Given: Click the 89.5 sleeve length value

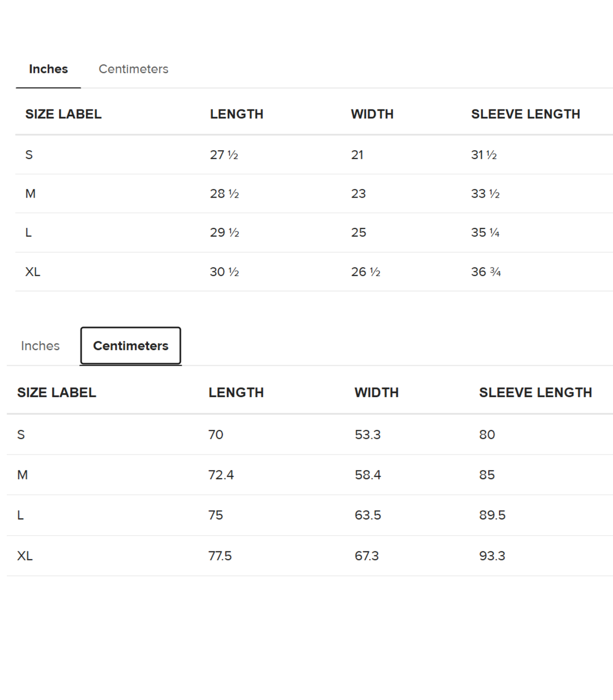Looking at the screenshot, I should pyautogui.click(x=492, y=515).
